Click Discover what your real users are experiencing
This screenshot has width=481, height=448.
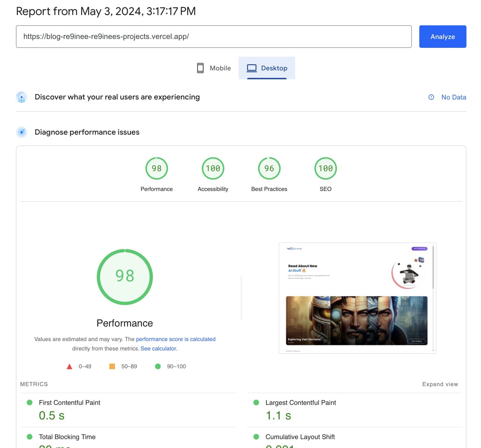117,97
